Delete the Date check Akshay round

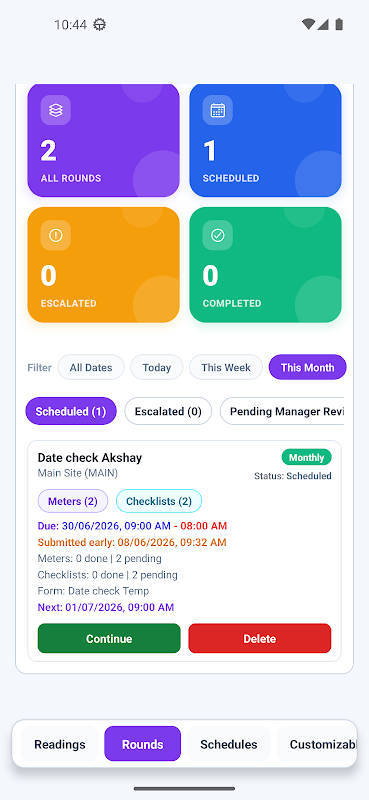pyautogui.click(x=260, y=638)
